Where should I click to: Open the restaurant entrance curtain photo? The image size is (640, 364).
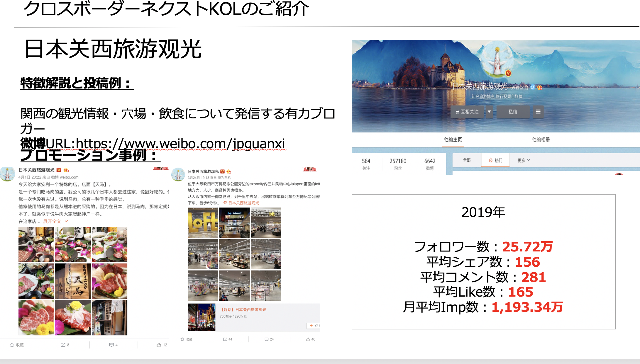(109, 318)
